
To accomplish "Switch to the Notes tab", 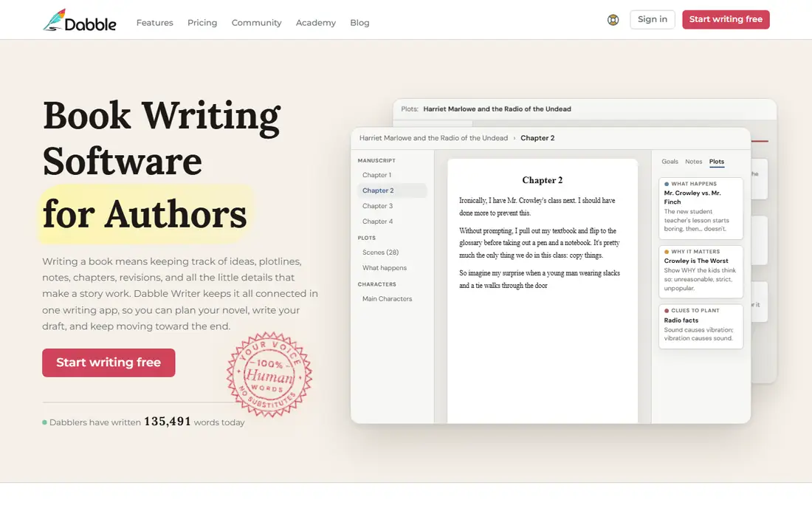I will (693, 162).
